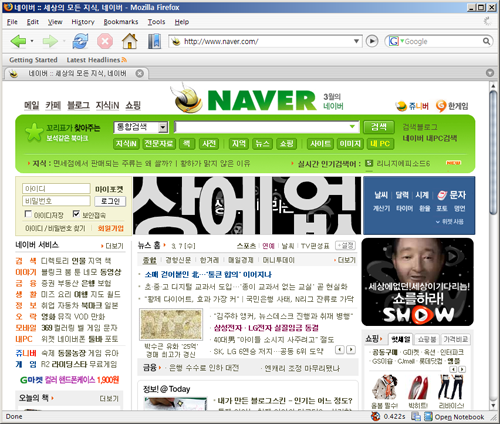
Task: Open the Getting Started bookmark
Action: [x=33, y=60]
